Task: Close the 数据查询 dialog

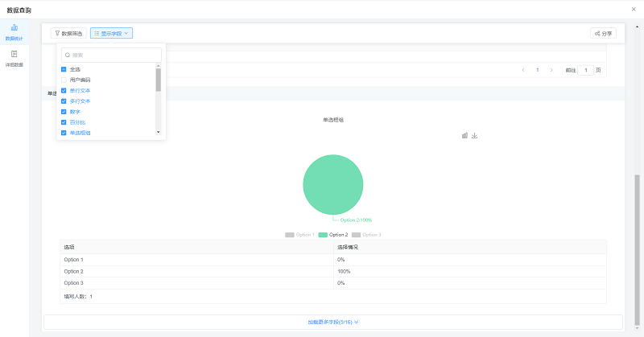Action: click(x=634, y=9)
